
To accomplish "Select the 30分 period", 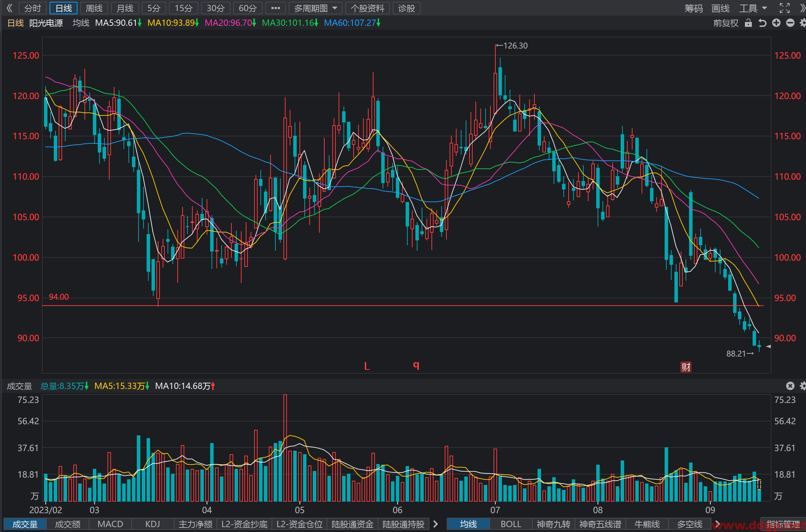I will click(215, 8).
